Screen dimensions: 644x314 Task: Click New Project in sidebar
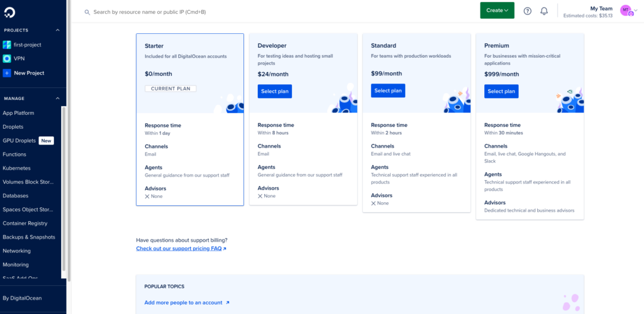29,73
